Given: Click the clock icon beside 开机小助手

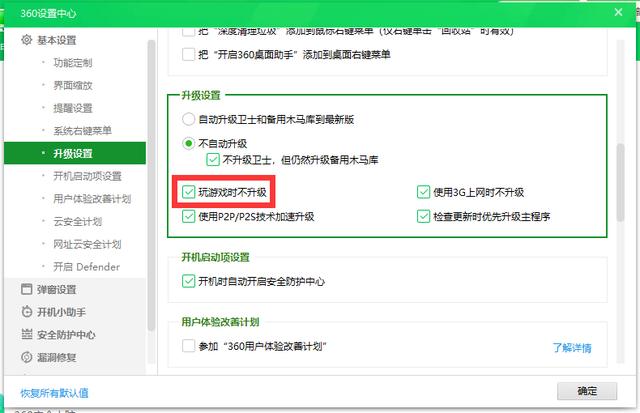Looking at the screenshot, I should pos(27,312).
